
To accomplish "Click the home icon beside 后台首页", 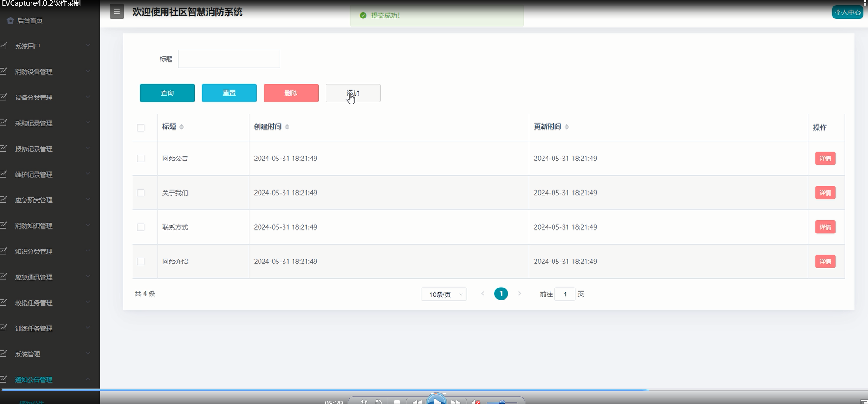I will 11,21.
